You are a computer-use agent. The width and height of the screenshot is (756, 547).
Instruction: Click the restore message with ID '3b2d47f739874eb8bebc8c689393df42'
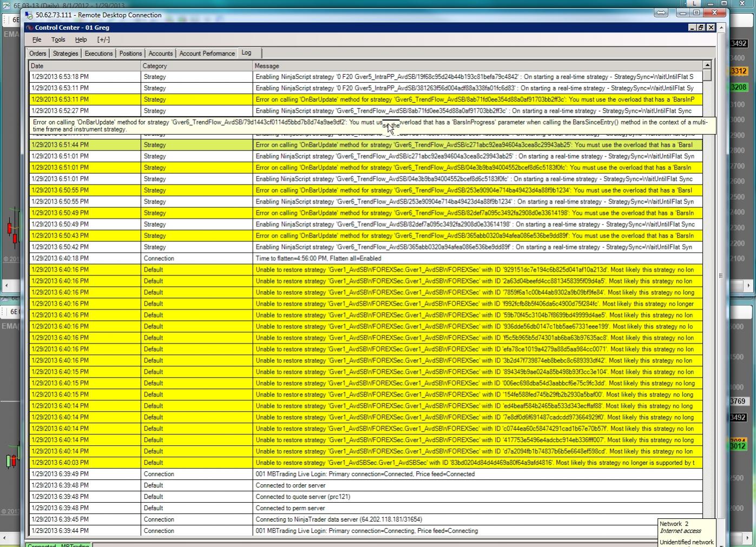coord(478,361)
